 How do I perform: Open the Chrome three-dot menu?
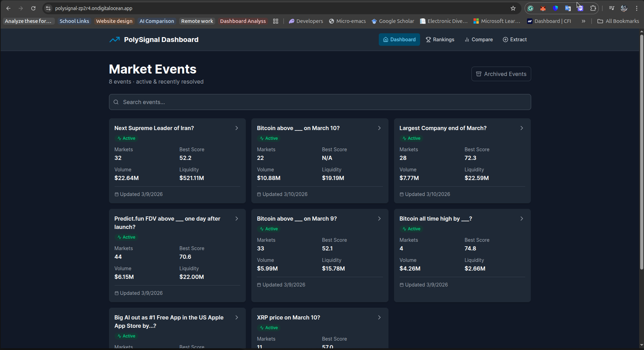637,8
